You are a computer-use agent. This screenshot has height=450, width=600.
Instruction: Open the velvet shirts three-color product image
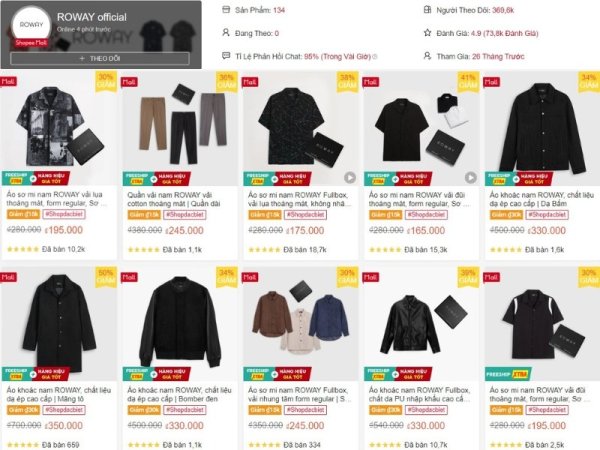pyautogui.click(x=301, y=324)
